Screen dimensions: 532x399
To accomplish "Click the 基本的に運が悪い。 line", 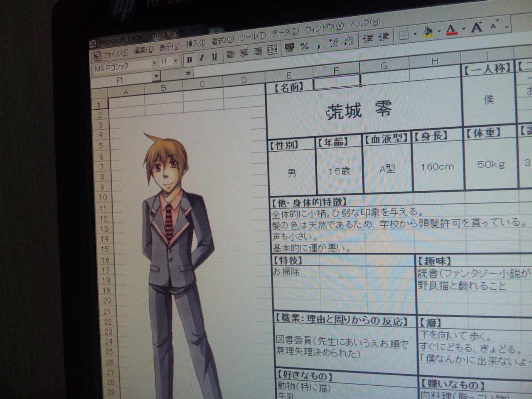I will (x=312, y=249).
